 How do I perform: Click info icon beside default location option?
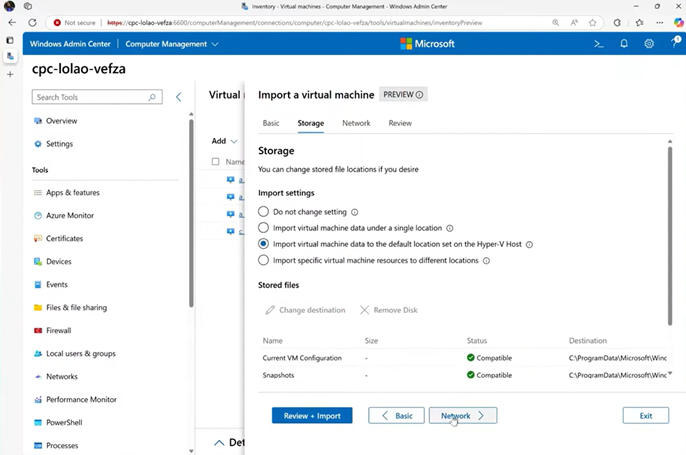pyautogui.click(x=529, y=245)
